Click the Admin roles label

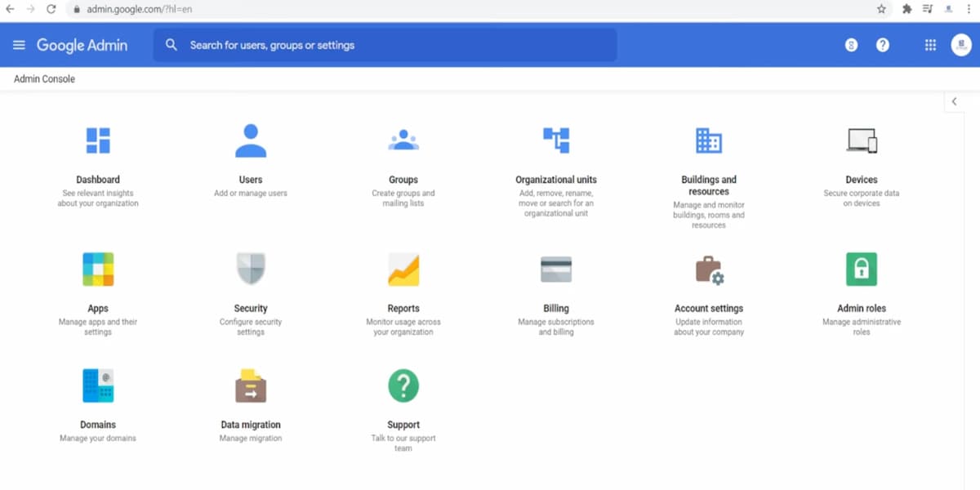click(862, 309)
